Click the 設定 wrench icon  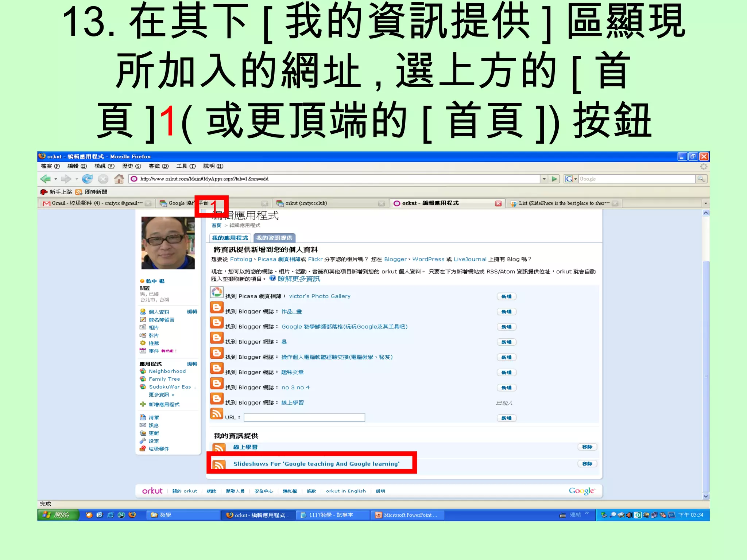143,441
